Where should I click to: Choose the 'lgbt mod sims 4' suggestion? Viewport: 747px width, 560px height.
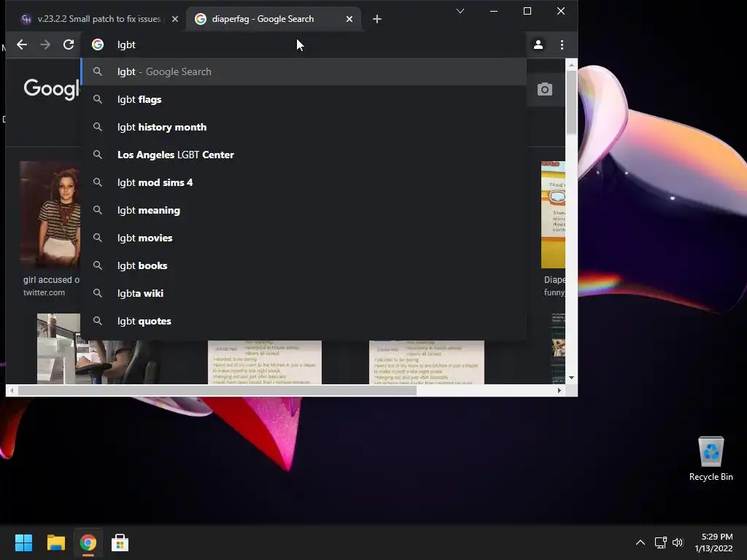(303, 182)
